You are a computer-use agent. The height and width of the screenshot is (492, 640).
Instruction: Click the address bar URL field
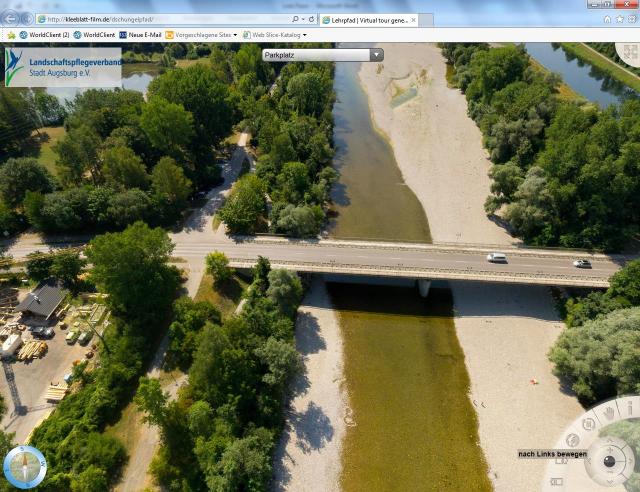coord(160,19)
